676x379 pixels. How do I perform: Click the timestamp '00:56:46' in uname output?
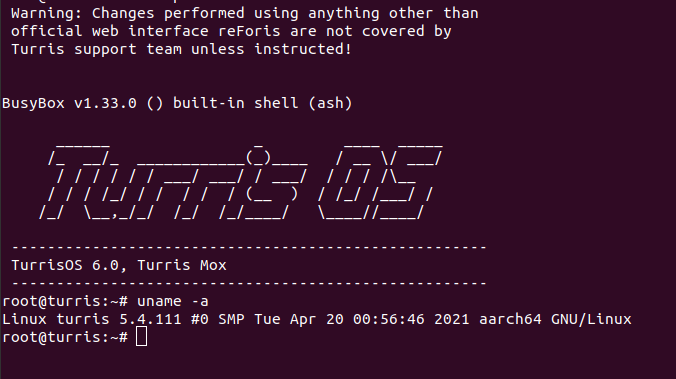(x=389, y=319)
